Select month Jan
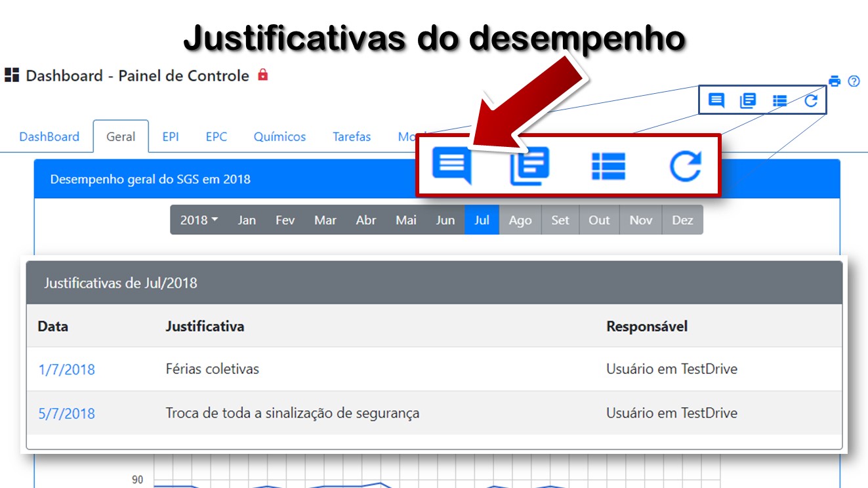 (x=247, y=220)
